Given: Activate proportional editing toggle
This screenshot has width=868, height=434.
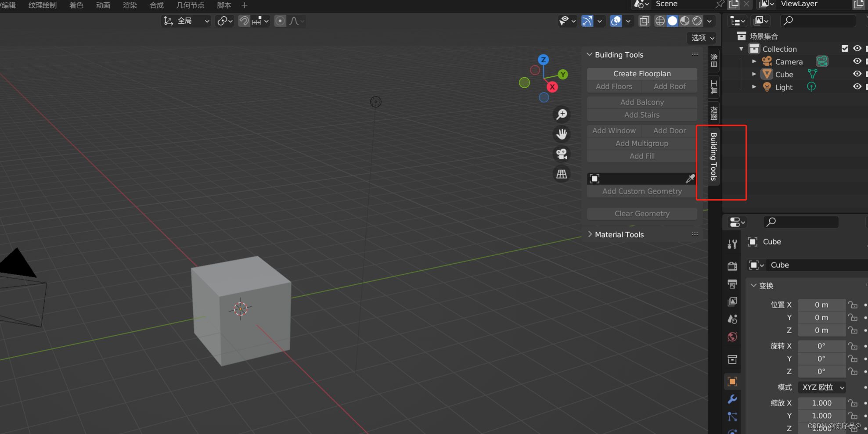Looking at the screenshot, I should 280,21.
